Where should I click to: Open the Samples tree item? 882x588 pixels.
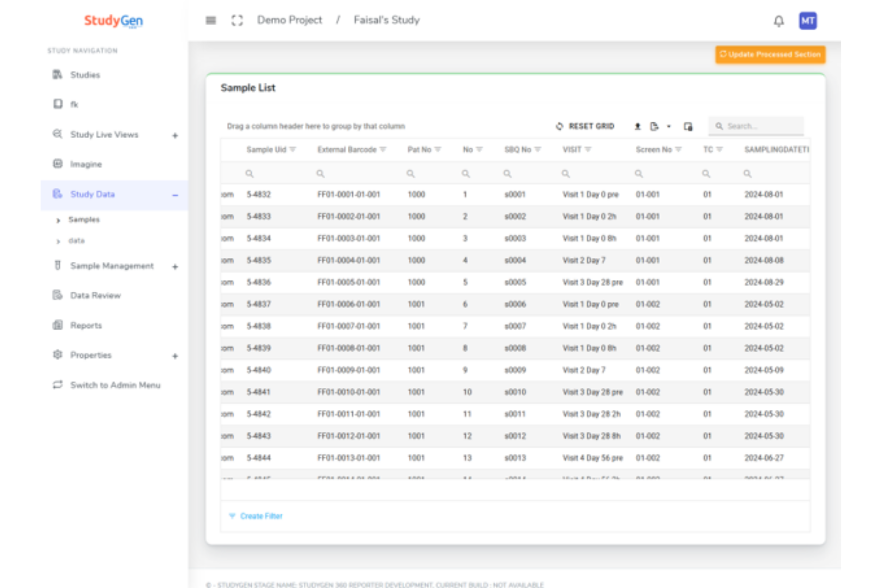(84, 220)
